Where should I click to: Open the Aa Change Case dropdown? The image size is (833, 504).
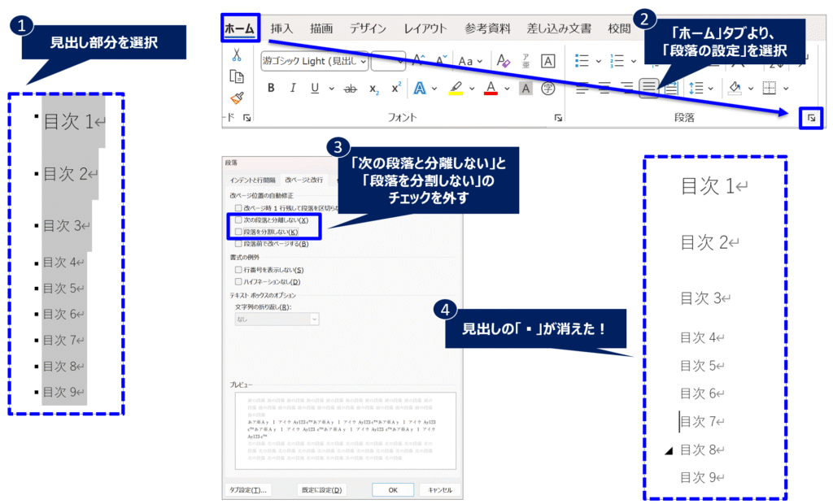coord(471,61)
